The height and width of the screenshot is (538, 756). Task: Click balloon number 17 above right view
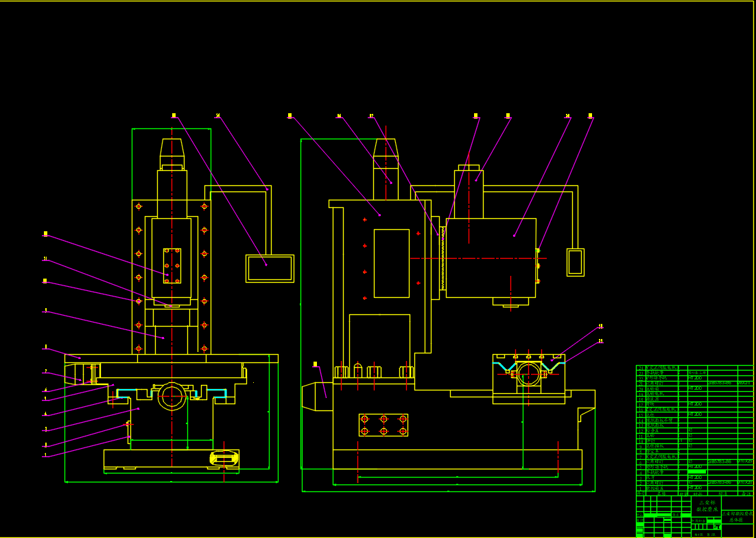[x=371, y=116]
